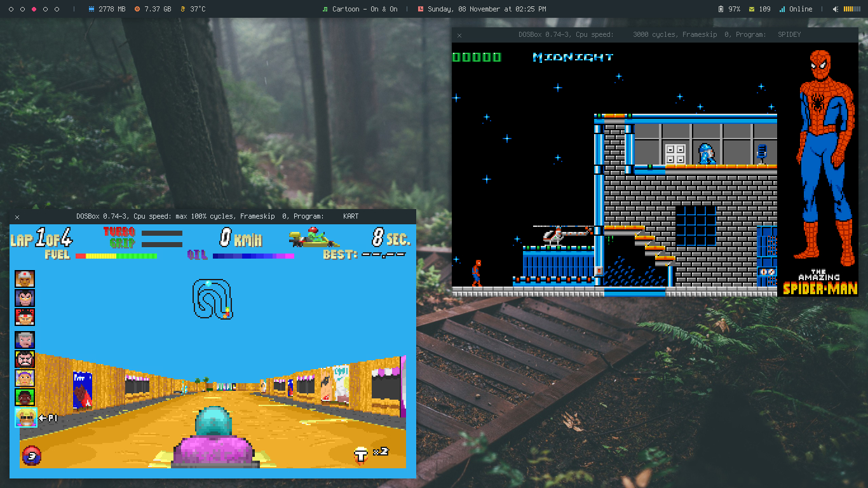Click the TURBO meter bar
This screenshot has width=868, height=488.
162,233
